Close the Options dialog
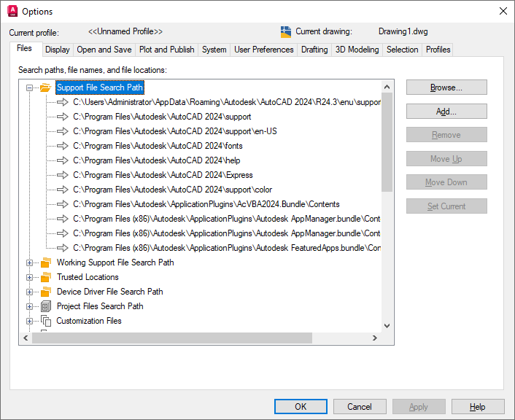 (x=503, y=11)
